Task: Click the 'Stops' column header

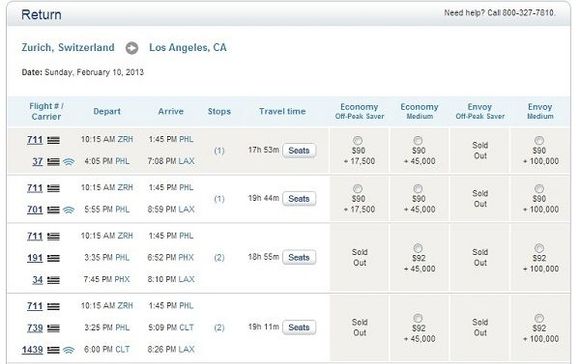Action: pos(219,111)
